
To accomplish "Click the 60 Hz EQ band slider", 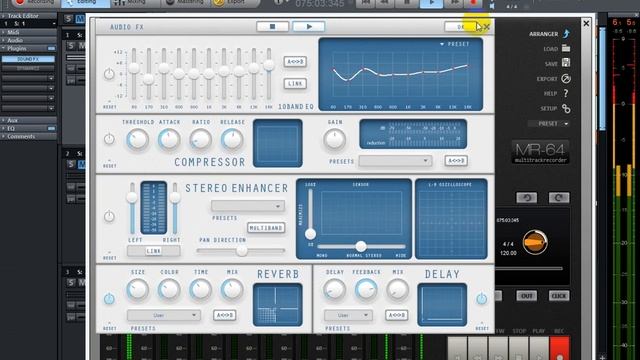I will [x=134, y=68].
